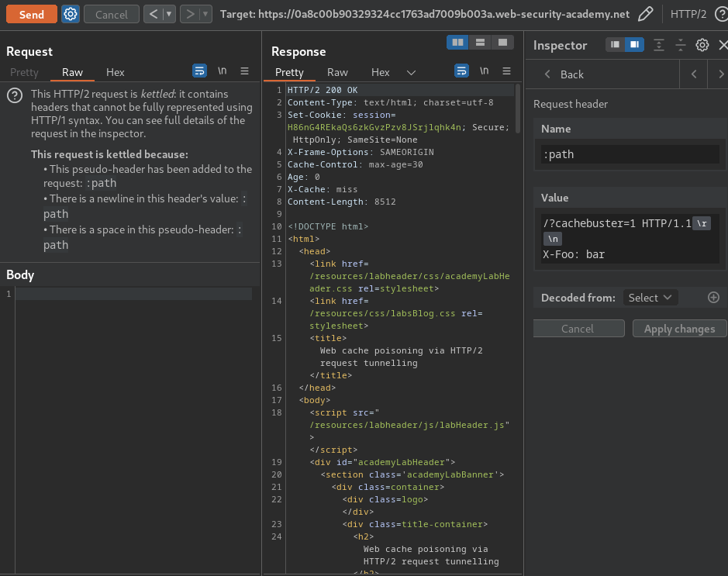
Task: Select the Request Raw tab
Action: click(72, 72)
